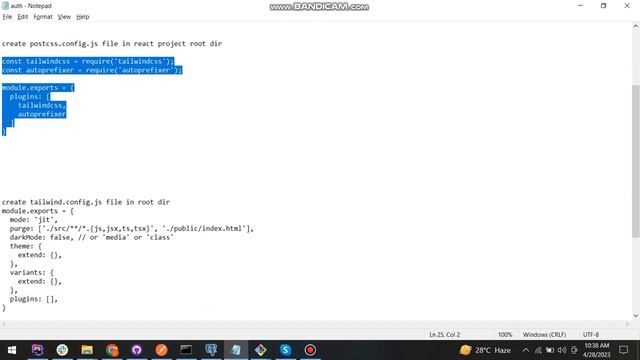The width and height of the screenshot is (640, 360).
Task: Click the highlighted 'tailwindcss,' line
Action: tap(42, 105)
